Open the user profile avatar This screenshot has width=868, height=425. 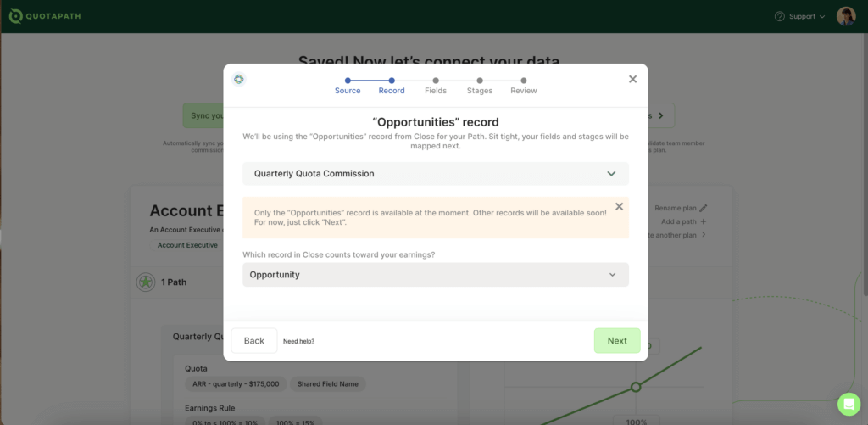(x=846, y=16)
